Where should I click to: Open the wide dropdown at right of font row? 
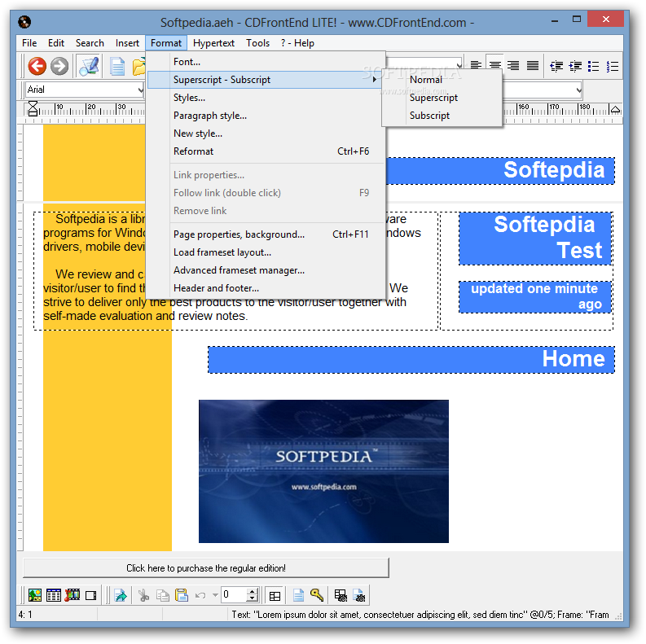(578, 90)
